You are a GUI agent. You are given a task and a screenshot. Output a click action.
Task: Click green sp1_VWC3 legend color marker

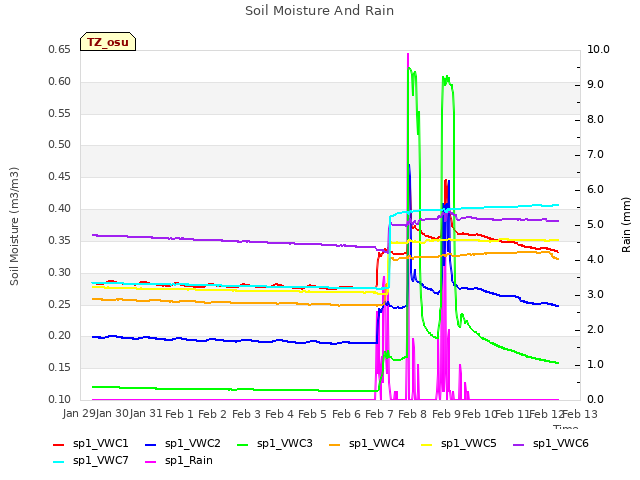click(243, 445)
